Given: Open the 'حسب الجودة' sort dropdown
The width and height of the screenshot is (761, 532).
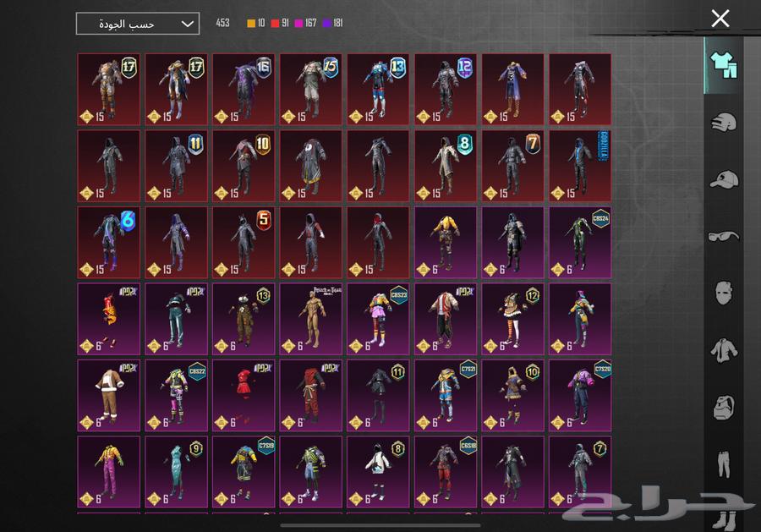Looking at the screenshot, I should pyautogui.click(x=137, y=24).
